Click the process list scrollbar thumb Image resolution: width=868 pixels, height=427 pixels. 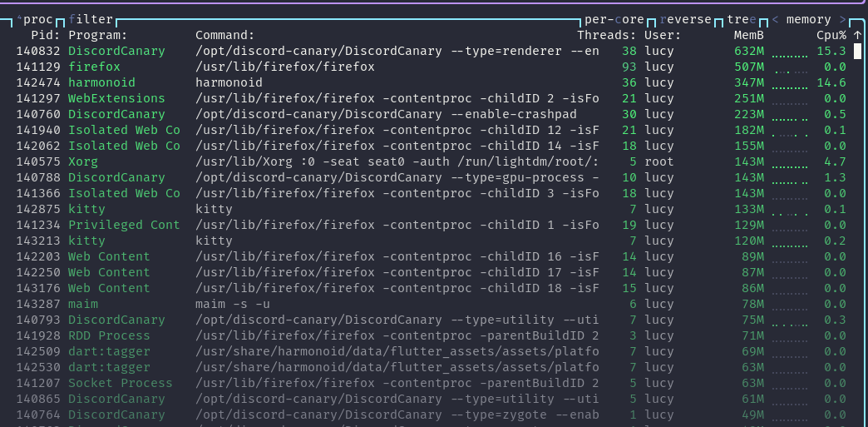pos(857,51)
